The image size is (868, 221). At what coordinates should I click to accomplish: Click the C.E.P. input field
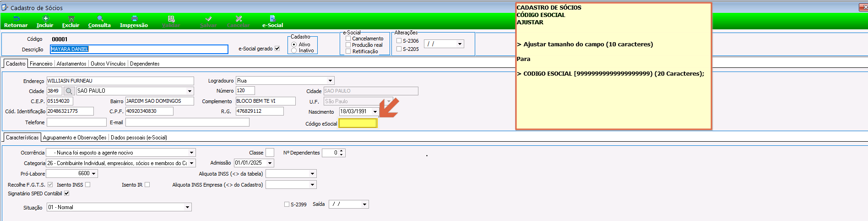(60, 101)
